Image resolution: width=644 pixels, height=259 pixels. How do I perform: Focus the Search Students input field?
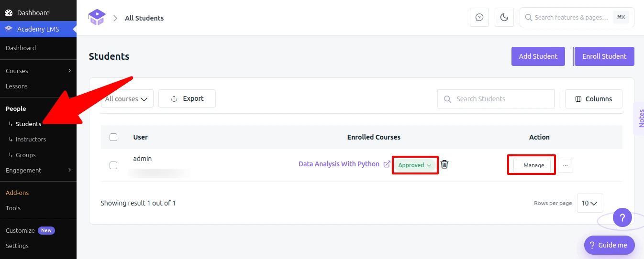[x=496, y=99]
